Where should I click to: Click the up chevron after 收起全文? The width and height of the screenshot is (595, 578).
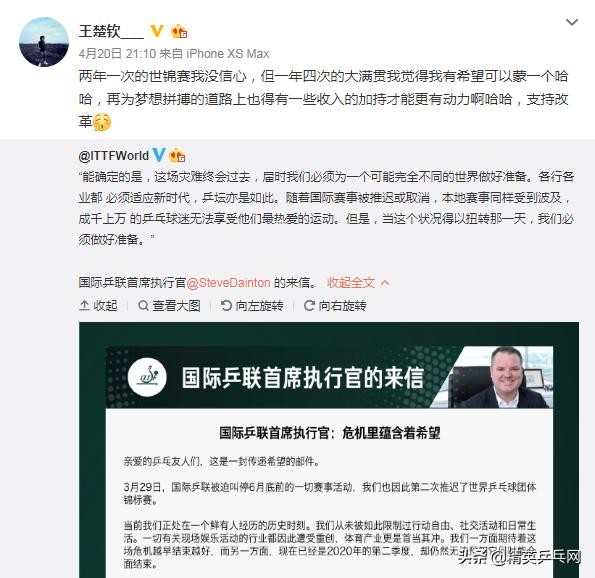(x=385, y=283)
